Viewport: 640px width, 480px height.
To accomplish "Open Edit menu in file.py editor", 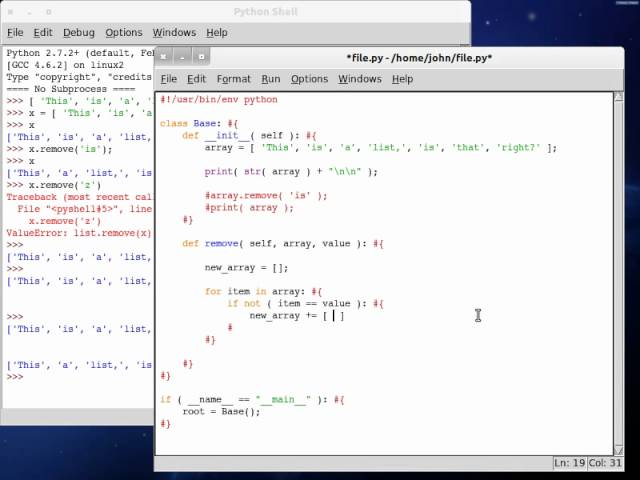I will pos(196,79).
